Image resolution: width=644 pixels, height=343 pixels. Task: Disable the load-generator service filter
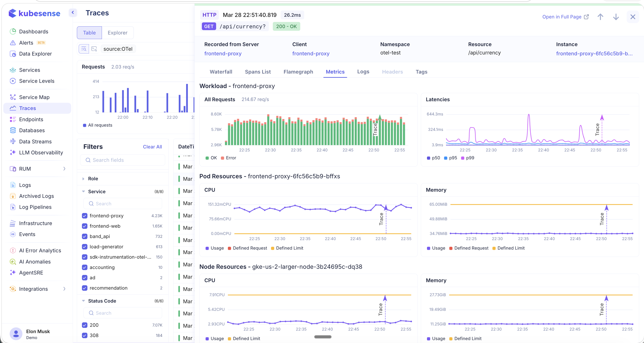pyautogui.click(x=85, y=247)
